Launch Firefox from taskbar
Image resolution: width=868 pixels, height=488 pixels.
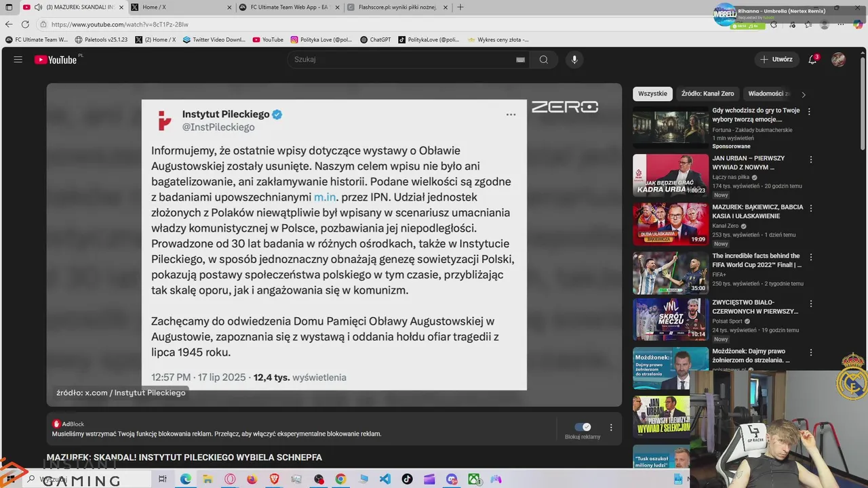click(252, 479)
